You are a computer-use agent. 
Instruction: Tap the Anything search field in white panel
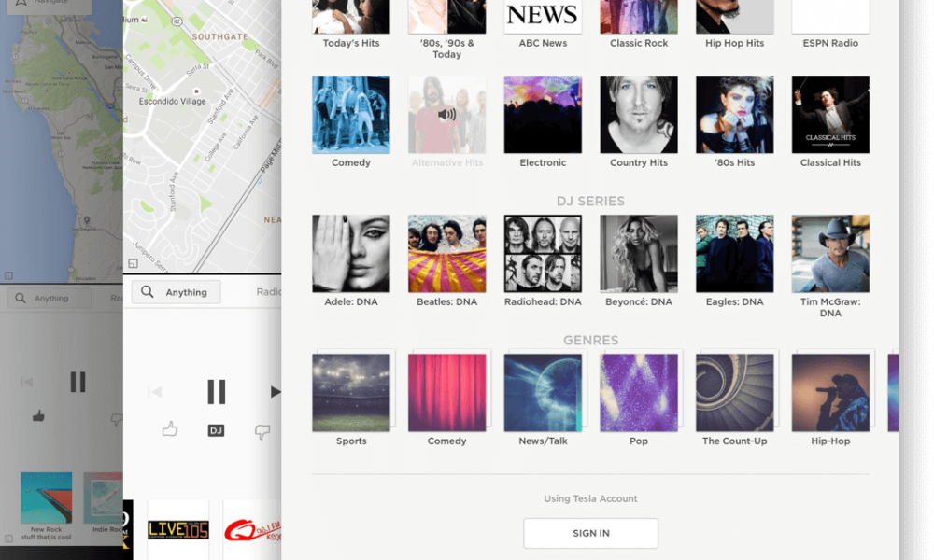coord(176,292)
